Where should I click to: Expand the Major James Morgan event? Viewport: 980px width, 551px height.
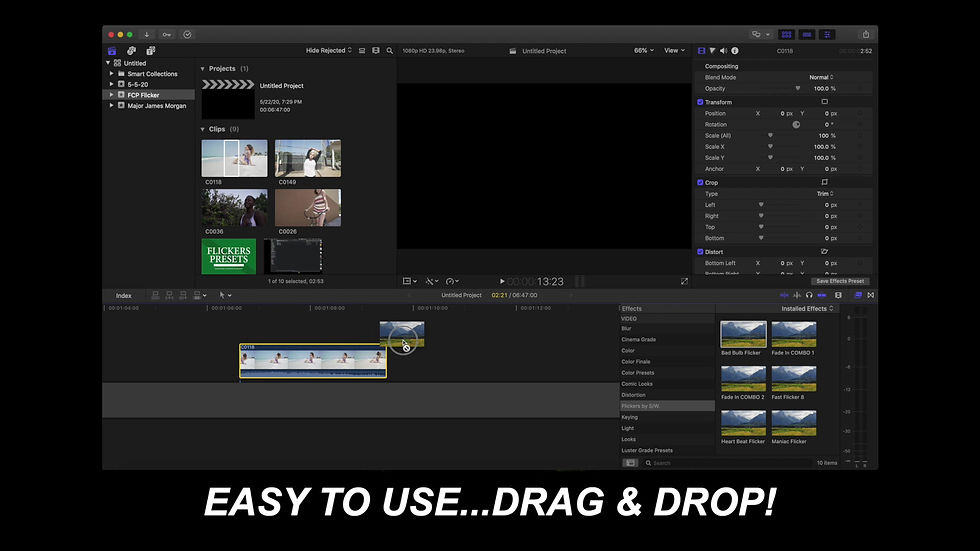click(x=112, y=106)
